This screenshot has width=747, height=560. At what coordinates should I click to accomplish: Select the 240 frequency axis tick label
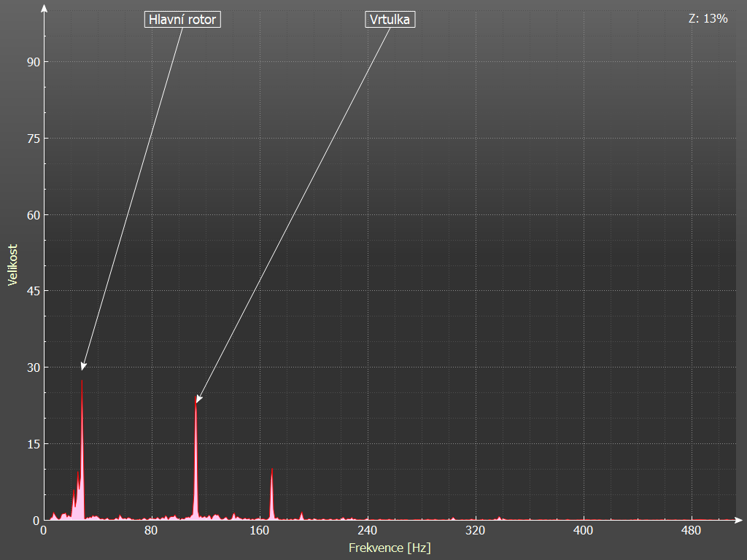(367, 530)
